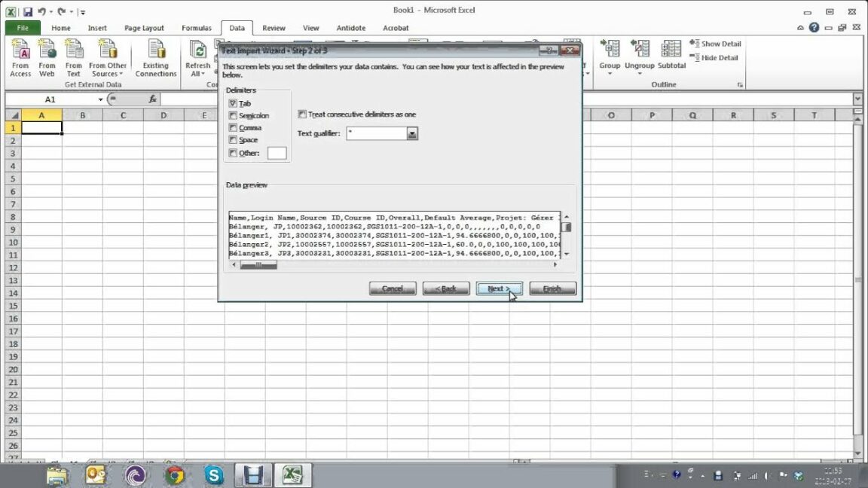The image size is (868, 488).
Task: Check Treat consecutive delimiters as one
Action: tap(302, 114)
